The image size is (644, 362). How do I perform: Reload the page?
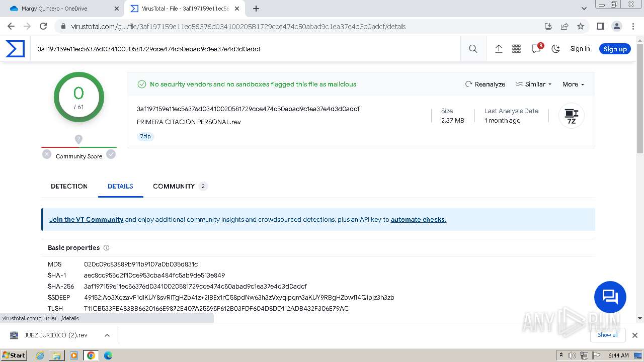(x=43, y=26)
